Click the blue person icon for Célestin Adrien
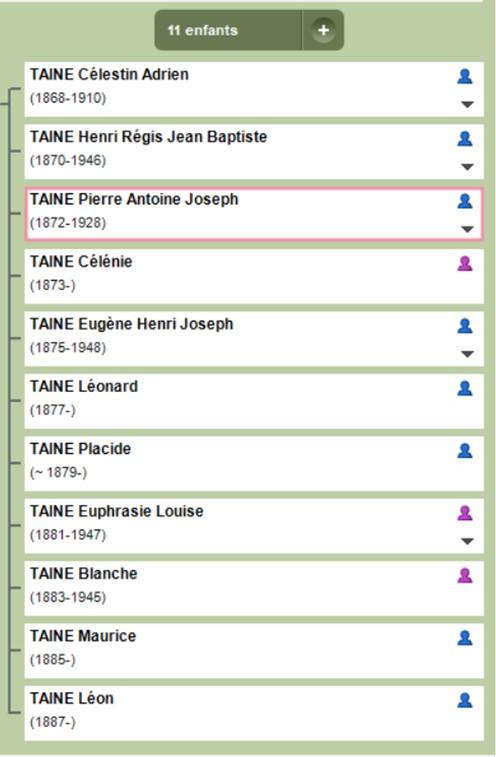The height and width of the screenshot is (757, 496). pos(465,76)
